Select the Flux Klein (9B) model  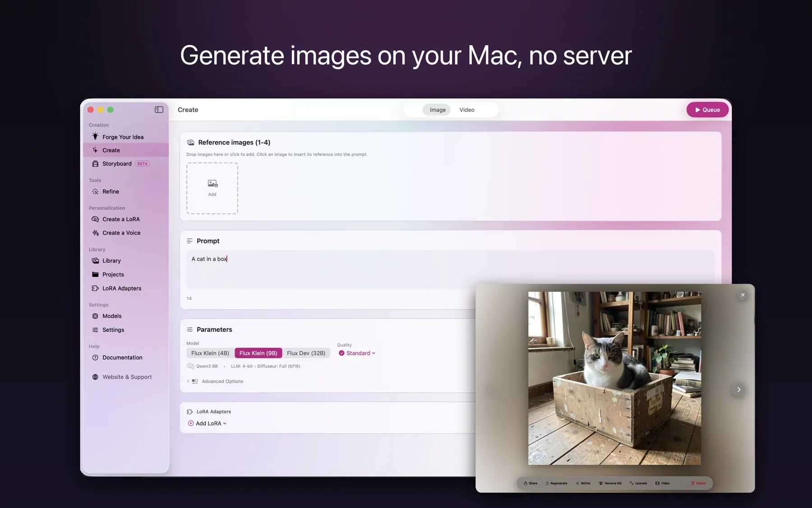[x=258, y=353]
